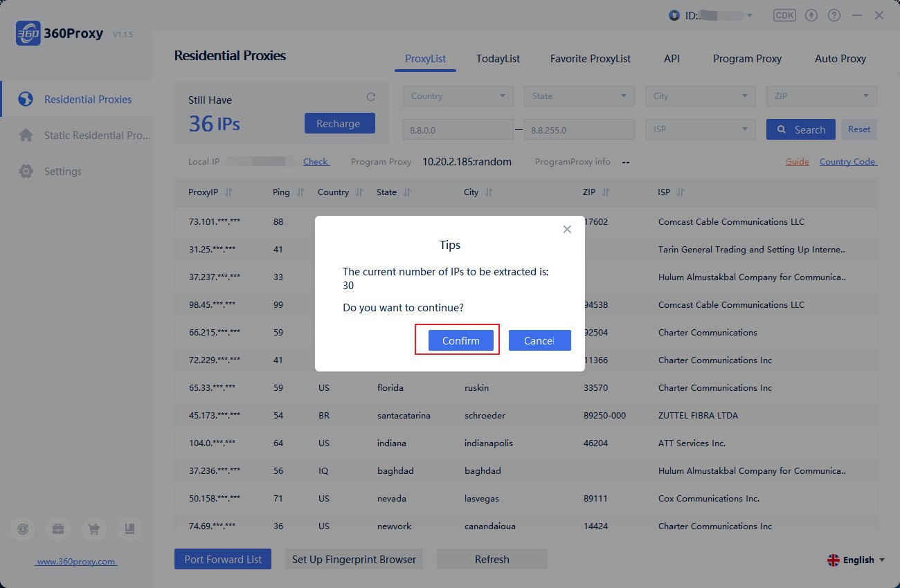
Task: Open the English language dropdown
Action: point(856,560)
